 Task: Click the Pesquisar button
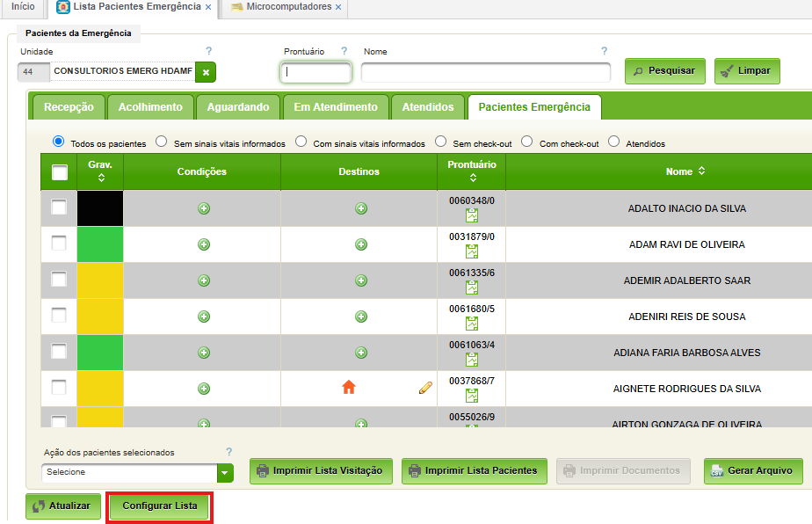tap(665, 71)
